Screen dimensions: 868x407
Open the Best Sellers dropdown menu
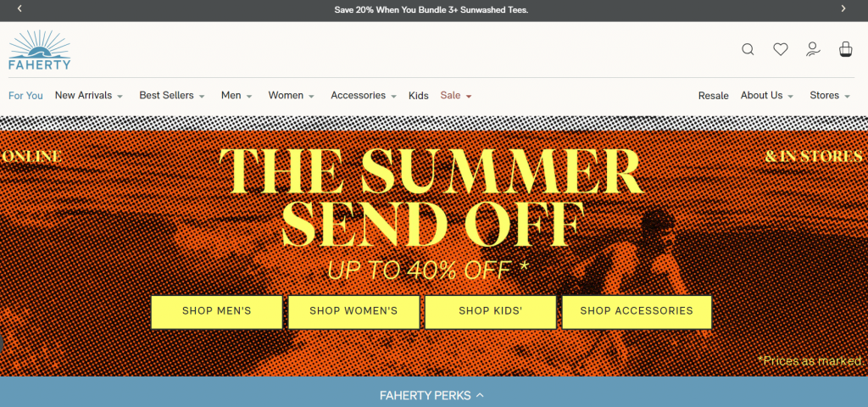point(171,95)
